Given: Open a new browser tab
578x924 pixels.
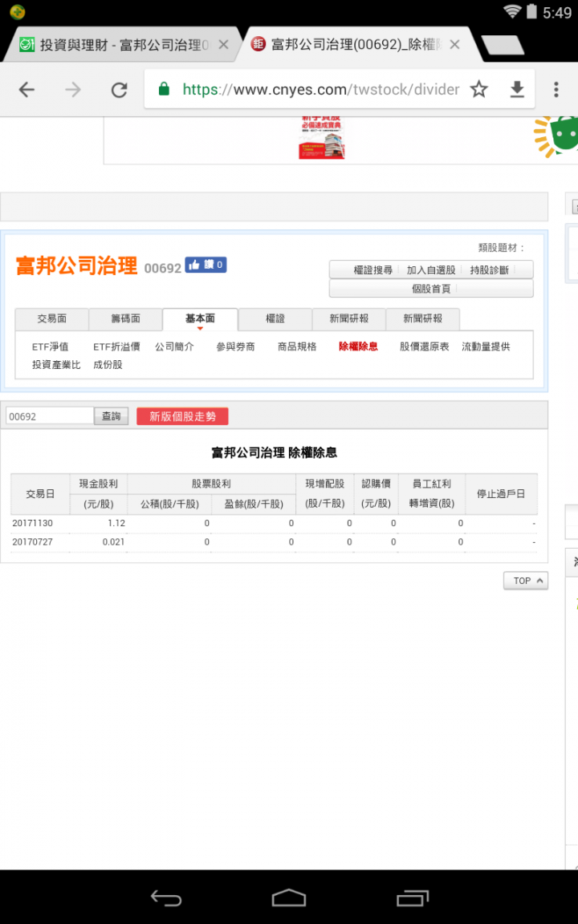Looking at the screenshot, I should click(x=503, y=45).
